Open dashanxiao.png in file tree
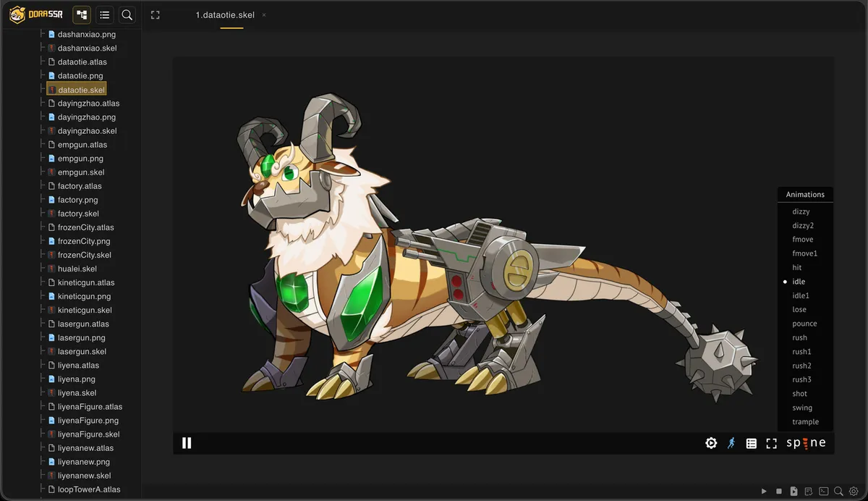The image size is (868, 501). coord(86,34)
